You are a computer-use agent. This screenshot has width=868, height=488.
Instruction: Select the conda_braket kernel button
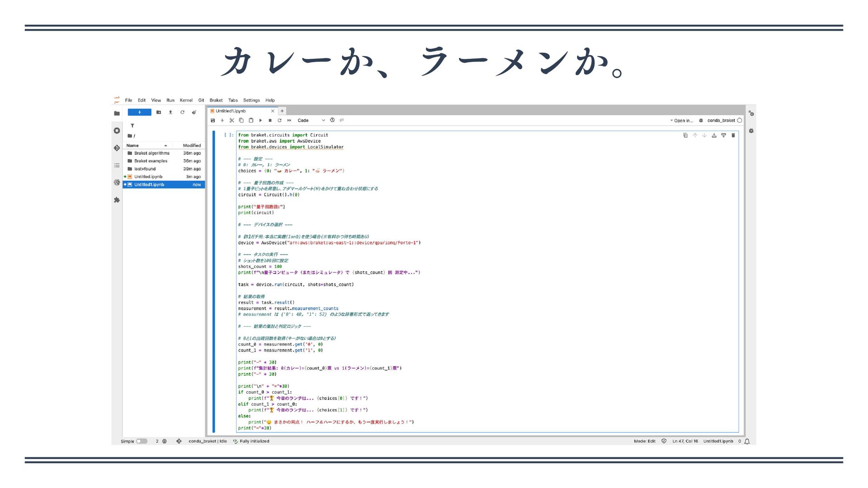(x=721, y=121)
